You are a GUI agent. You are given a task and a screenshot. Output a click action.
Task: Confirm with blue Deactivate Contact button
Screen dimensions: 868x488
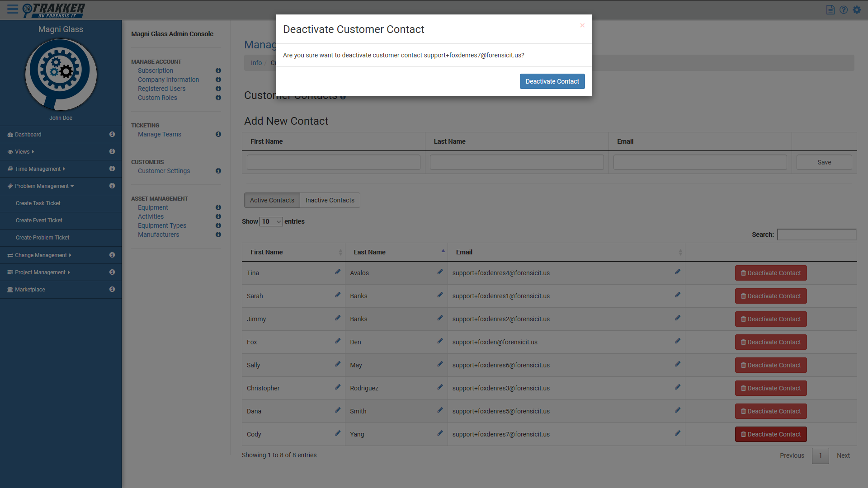(552, 81)
